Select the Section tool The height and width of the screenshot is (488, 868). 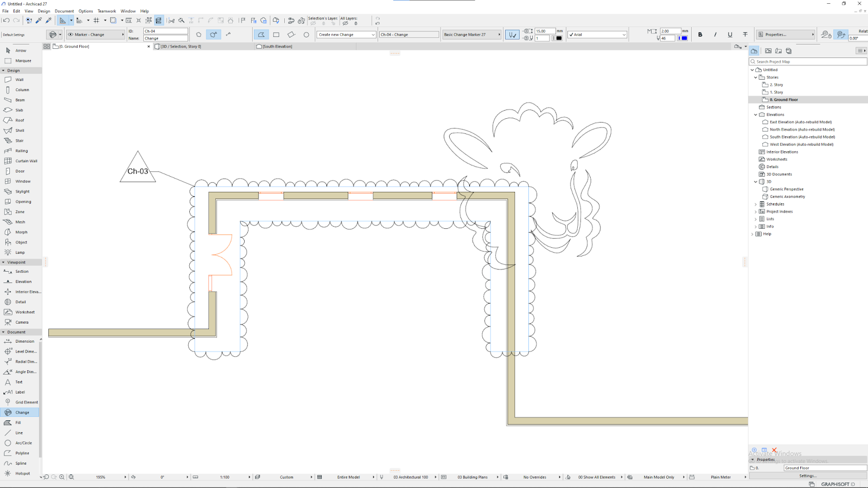tap(20, 272)
